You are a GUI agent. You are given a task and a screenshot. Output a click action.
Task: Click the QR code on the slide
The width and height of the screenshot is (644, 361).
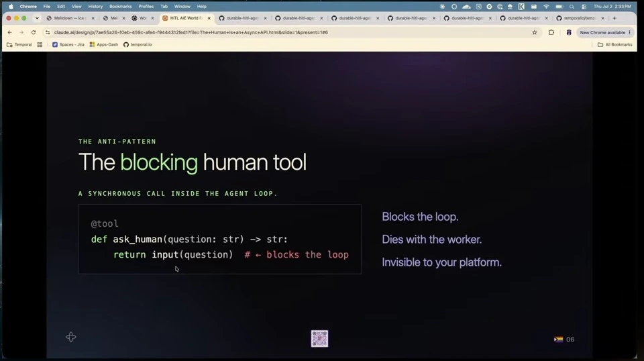319,339
